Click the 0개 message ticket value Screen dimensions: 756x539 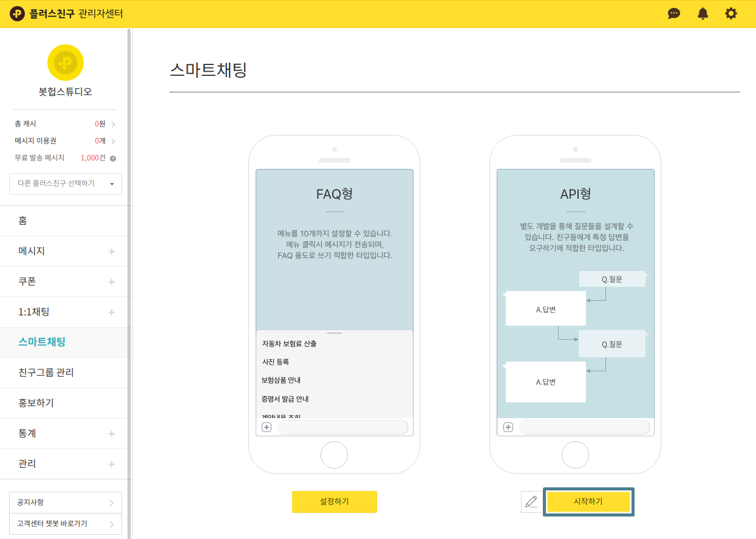[100, 141]
